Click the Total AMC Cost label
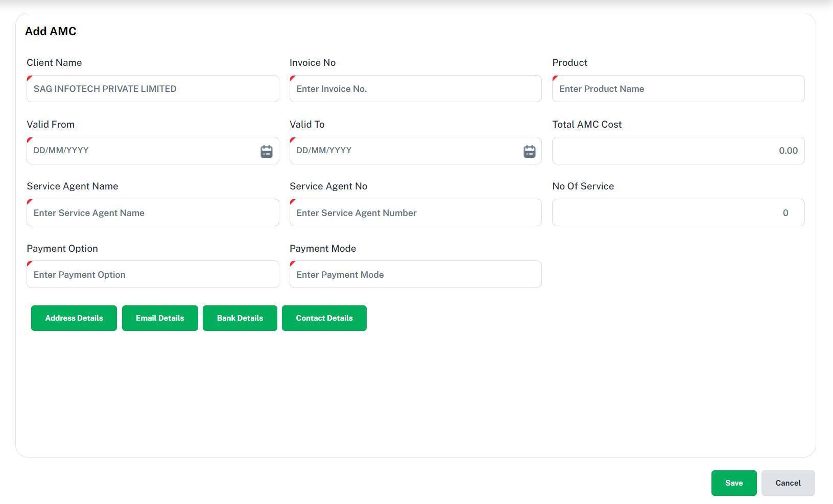Viewport: 833px width, 504px height. click(587, 125)
